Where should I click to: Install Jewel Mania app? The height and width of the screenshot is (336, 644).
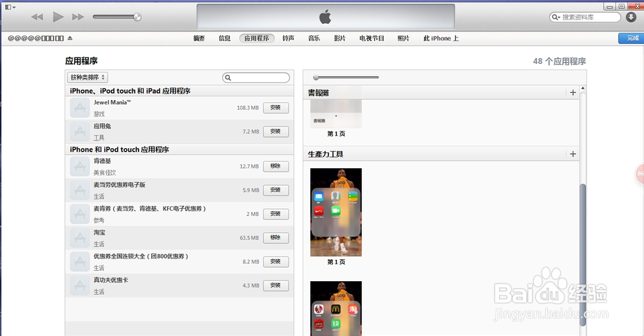(276, 108)
